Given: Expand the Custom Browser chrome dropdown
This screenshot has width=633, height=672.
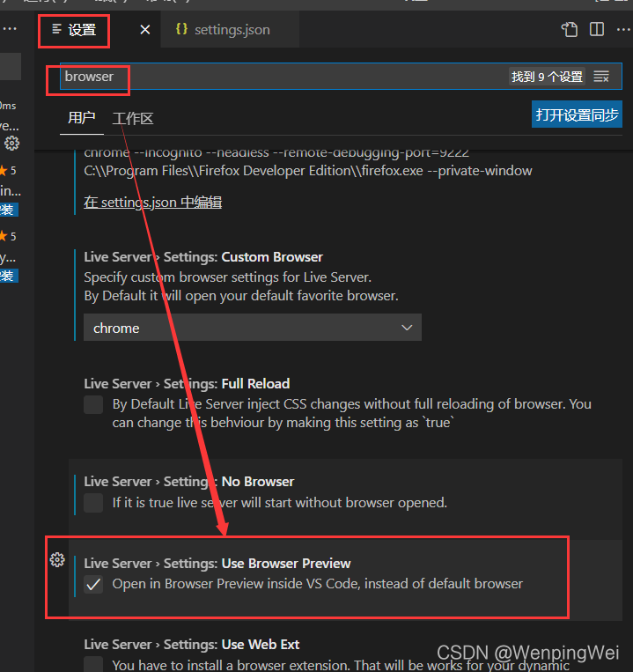Looking at the screenshot, I should pos(253,328).
